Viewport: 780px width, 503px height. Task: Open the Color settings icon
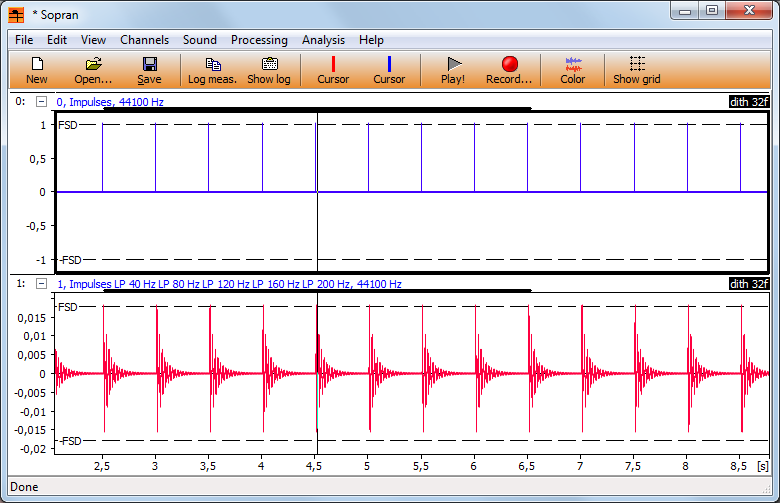click(573, 69)
